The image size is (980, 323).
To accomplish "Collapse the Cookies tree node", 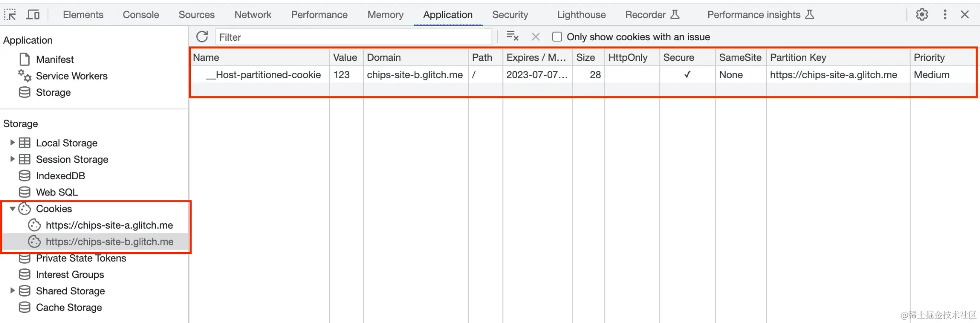I will point(12,209).
